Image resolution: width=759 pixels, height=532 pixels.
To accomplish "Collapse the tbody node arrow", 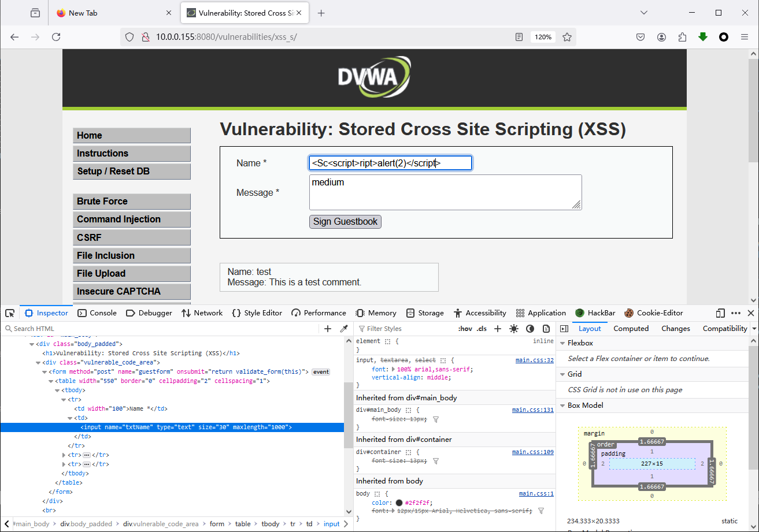I will [x=57, y=390].
